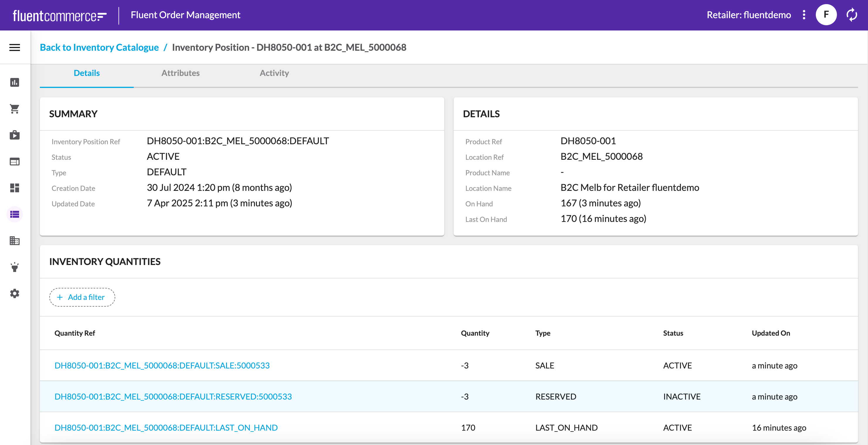Open the RESERVED:5000533 quantity link
The height and width of the screenshot is (445, 868).
click(x=173, y=397)
